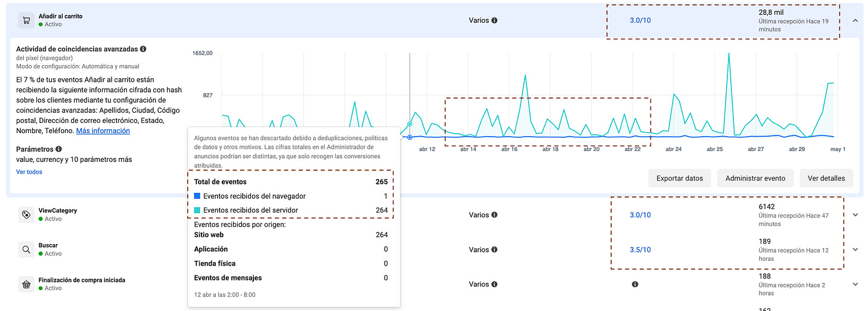Open info icon beside Parámetros

[58, 149]
